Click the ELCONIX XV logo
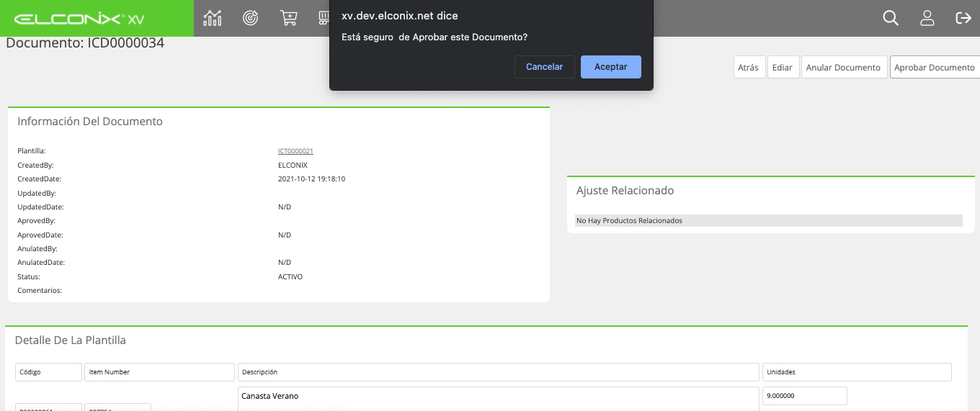This screenshot has height=411, width=980. point(79,19)
